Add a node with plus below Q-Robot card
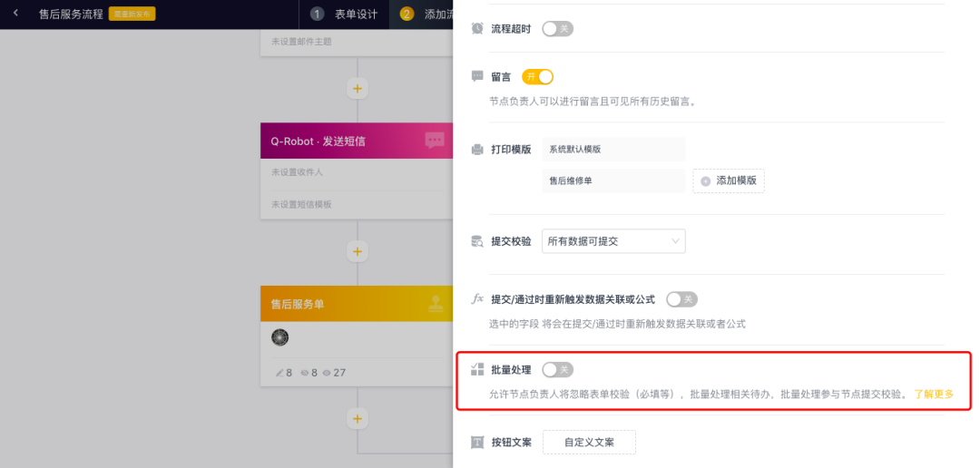Image resolution: width=980 pixels, height=468 pixels. 358,252
